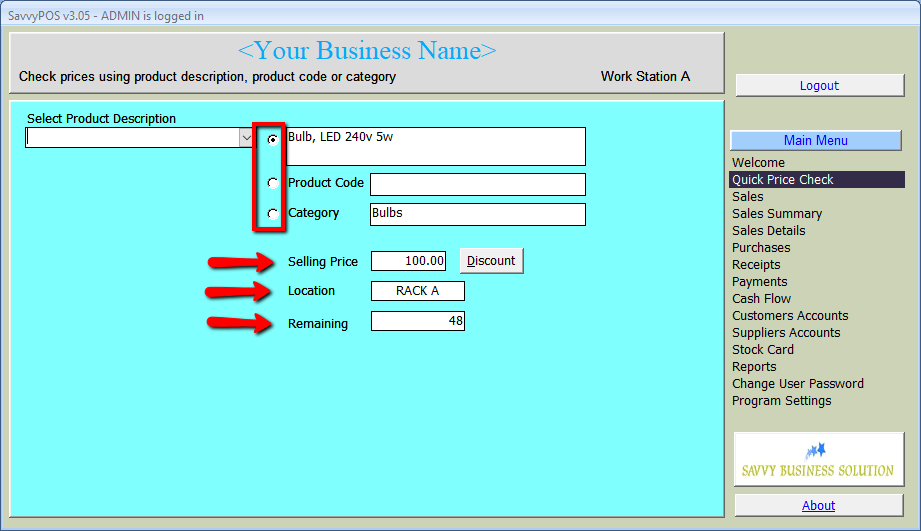Open the About link
Viewport: 921px width, 531px height.
818,505
